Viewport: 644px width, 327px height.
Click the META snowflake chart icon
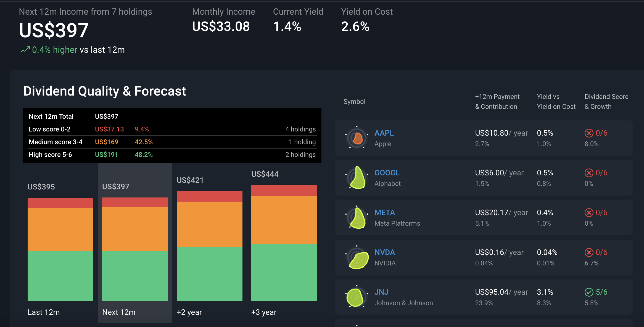click(357, 217)
